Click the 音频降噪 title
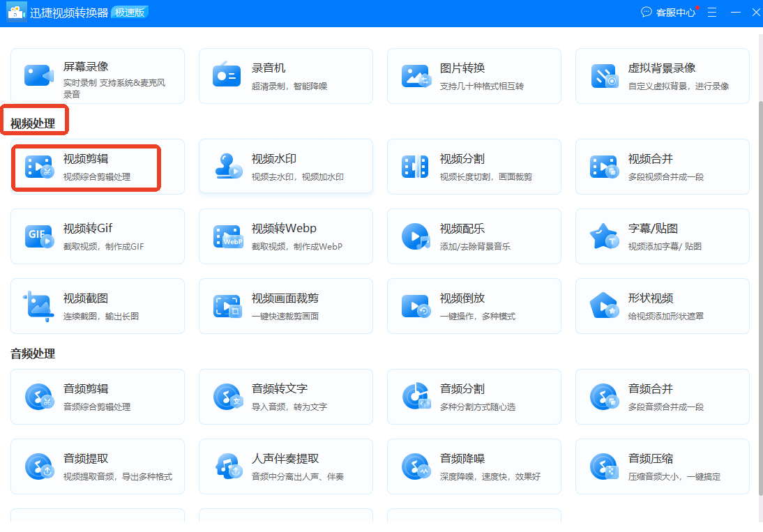The image size is (763, 532). pyautogui.click(x=462, y=459)
